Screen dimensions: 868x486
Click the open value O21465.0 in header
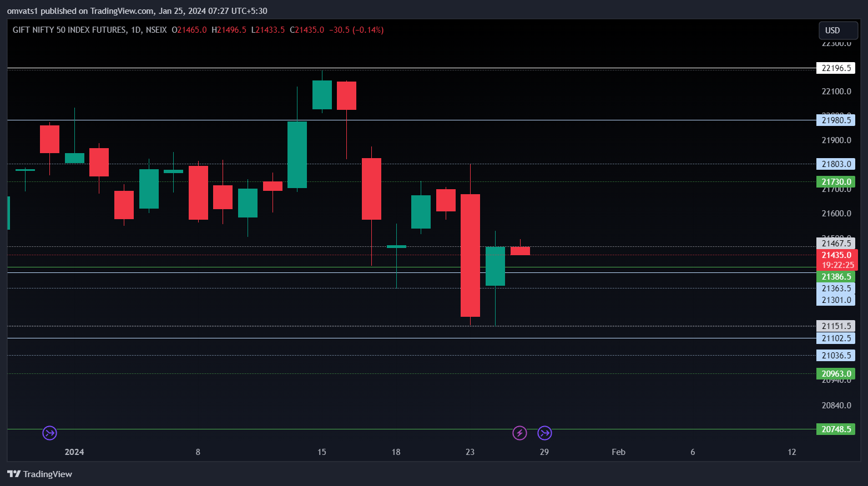point(189,30)
